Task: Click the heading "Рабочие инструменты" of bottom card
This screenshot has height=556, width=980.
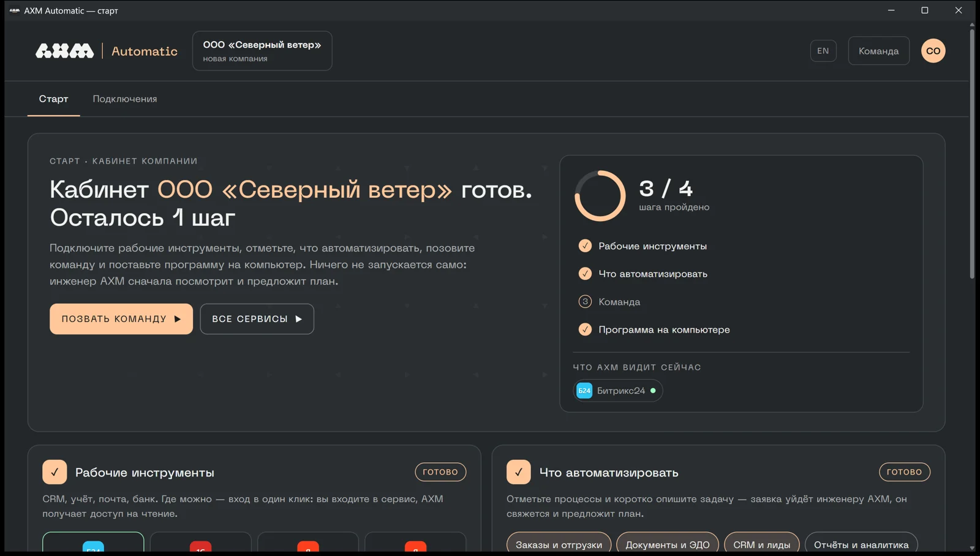Action: [x=145, y=473]
